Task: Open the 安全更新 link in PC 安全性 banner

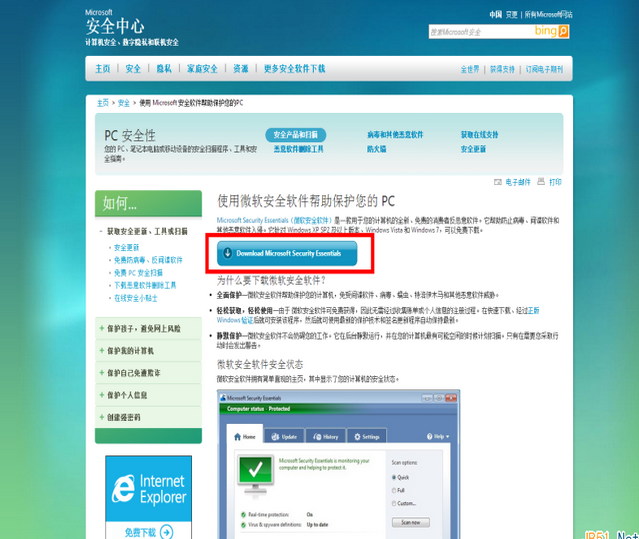Action: tap(473, 149)
